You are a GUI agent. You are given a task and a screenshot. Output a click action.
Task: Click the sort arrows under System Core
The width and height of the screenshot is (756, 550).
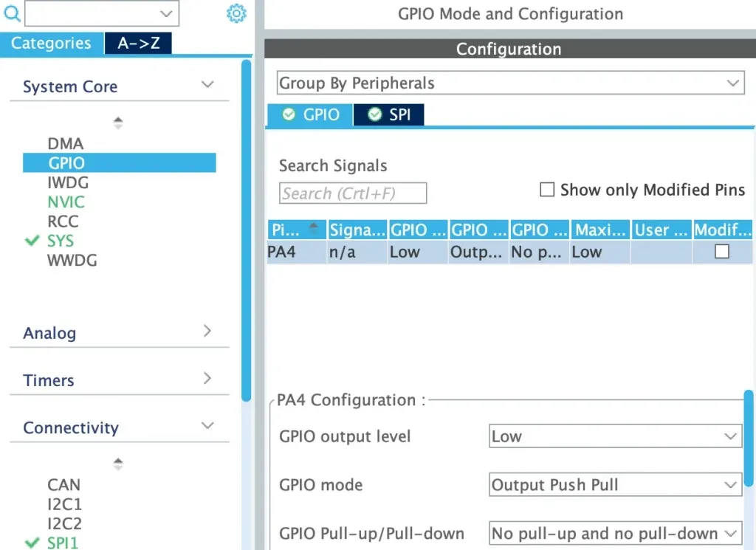(118, 123)
